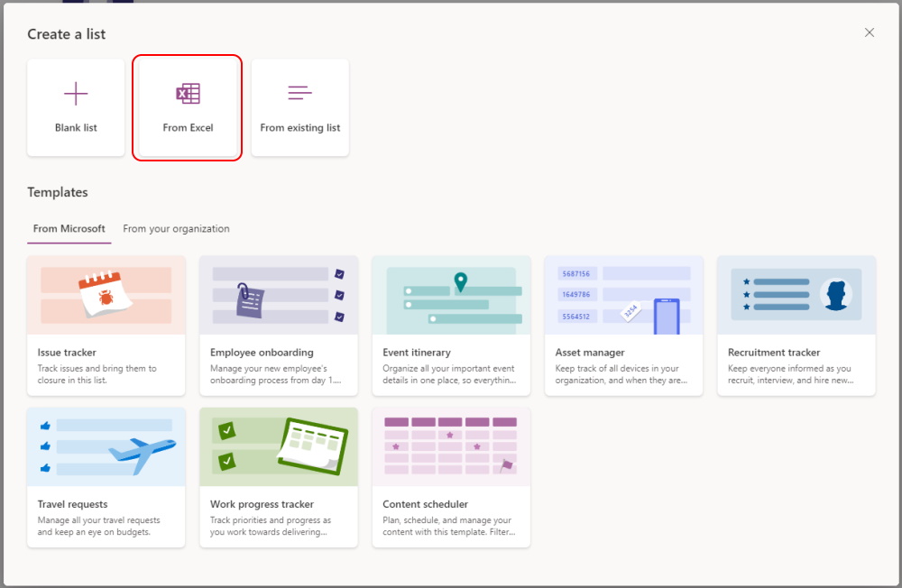
Task: Click the Asset manager title text
Action: coord(590,353)
